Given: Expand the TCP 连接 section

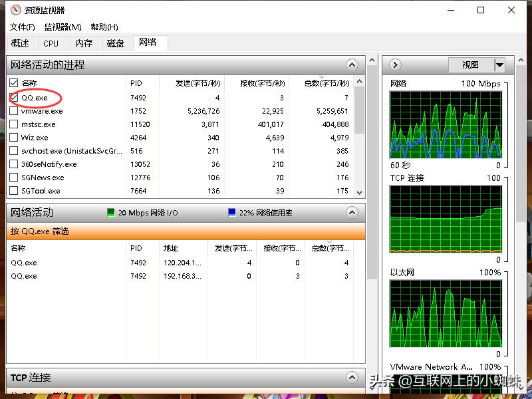Looking at the screenshot, I should [x=352, y=378].
